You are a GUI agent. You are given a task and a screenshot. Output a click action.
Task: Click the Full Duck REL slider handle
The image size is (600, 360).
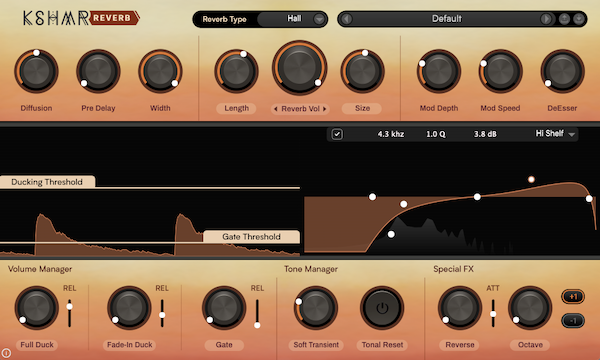pyautogui.click(x=69, y=306)
